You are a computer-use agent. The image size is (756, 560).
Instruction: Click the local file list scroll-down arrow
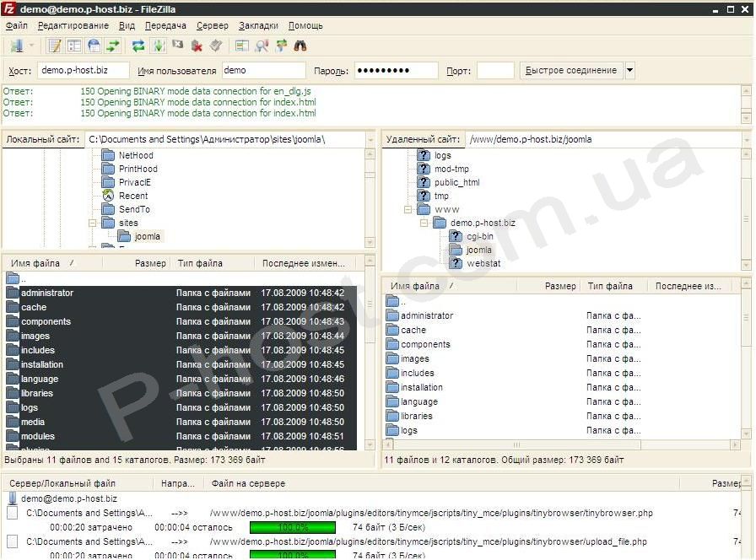click(370, 444)
